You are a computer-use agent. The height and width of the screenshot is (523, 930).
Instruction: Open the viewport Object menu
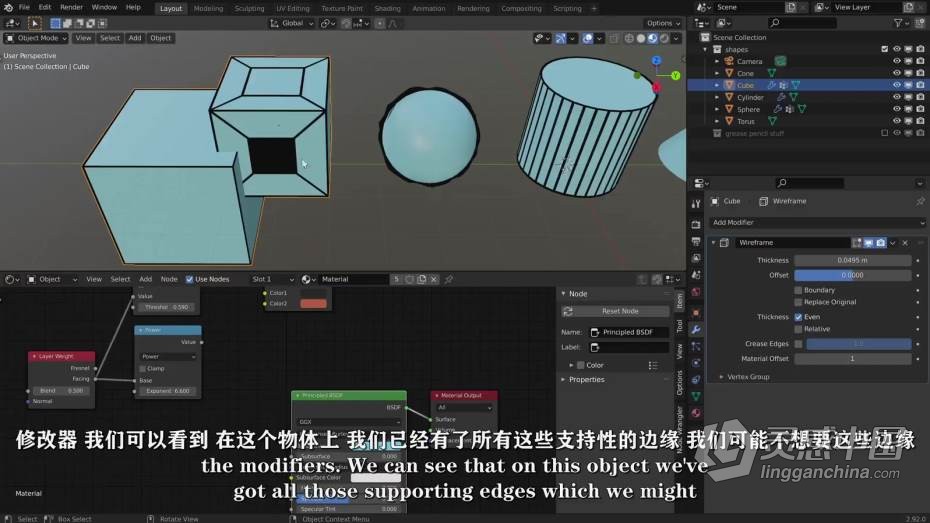[161, 38]
